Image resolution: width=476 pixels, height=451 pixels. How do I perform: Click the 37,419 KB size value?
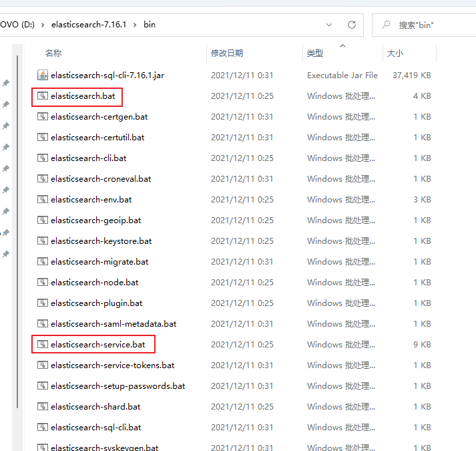coord(412,75)
